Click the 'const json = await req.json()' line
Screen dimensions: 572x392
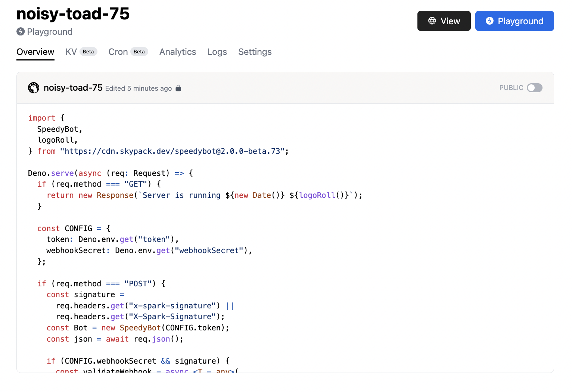pyautogui.click(x=115, y=339)
